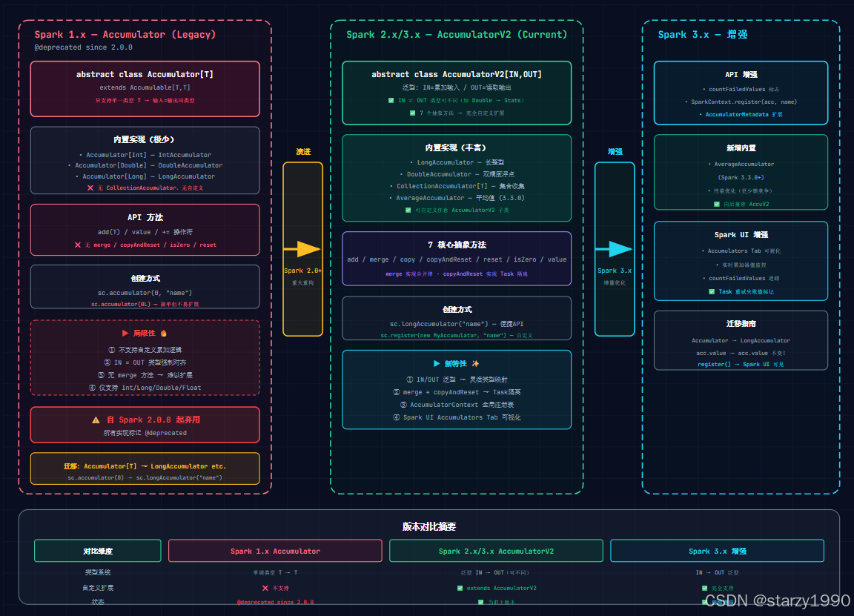
Task: Click the red triangle before 局限性
Action: (x=125, y=334)
